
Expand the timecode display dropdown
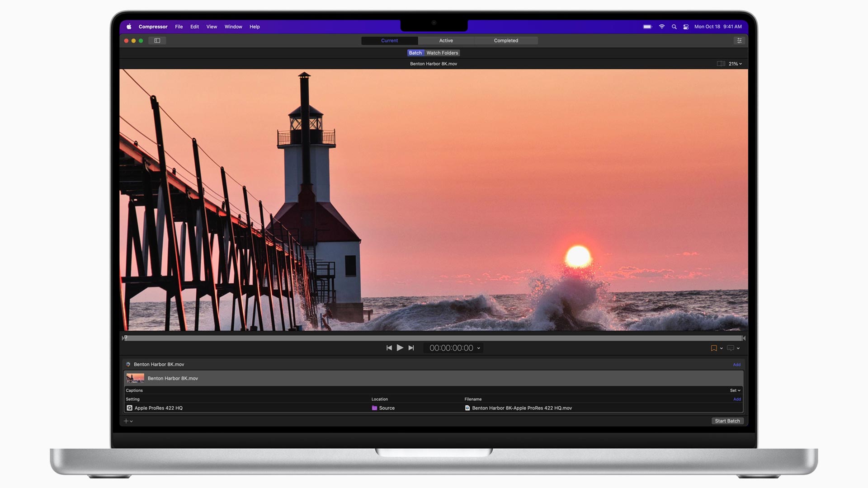point(479,348)
